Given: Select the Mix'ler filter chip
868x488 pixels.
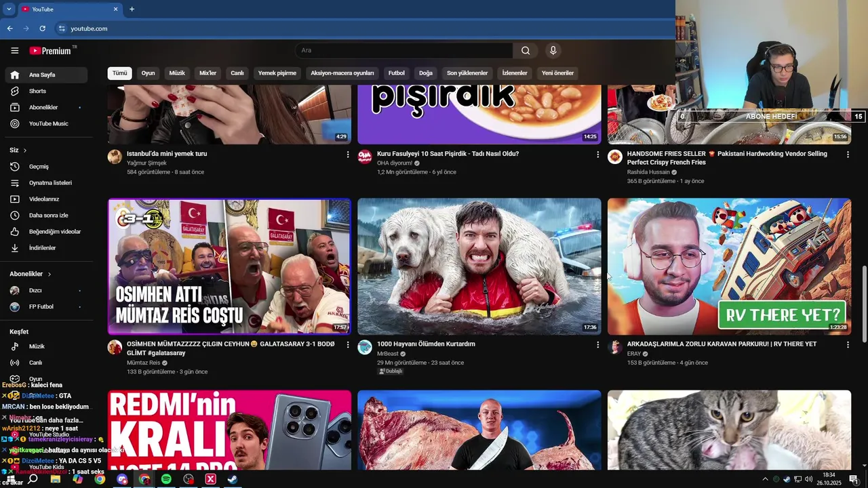Looking at the screenshot, I should [208, 73].
